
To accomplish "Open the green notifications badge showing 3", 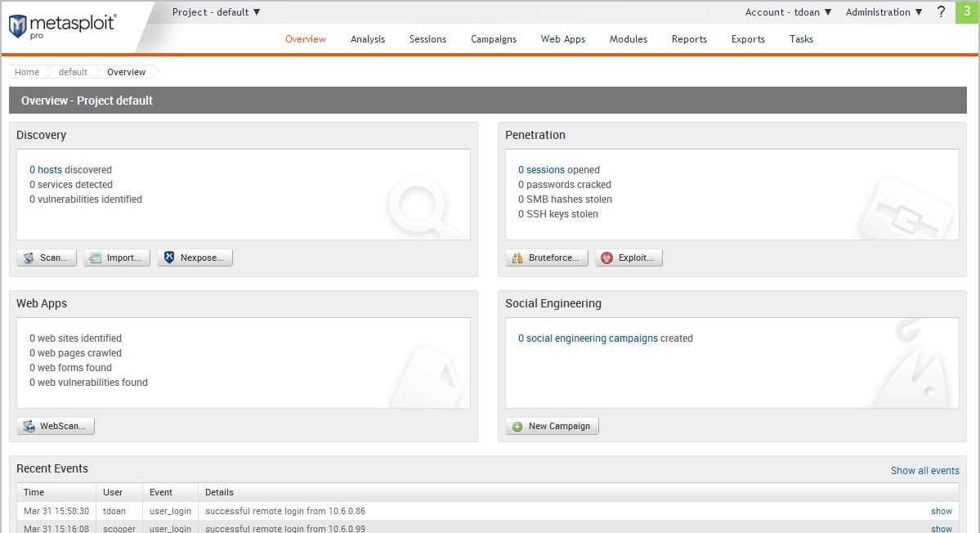I will 967,12.
